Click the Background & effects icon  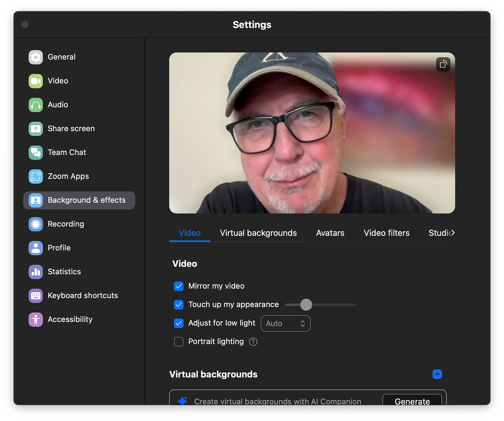36,200
